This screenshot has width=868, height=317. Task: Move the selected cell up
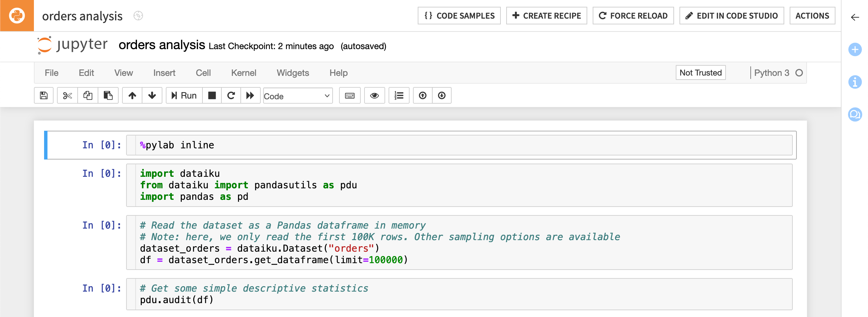132,96
